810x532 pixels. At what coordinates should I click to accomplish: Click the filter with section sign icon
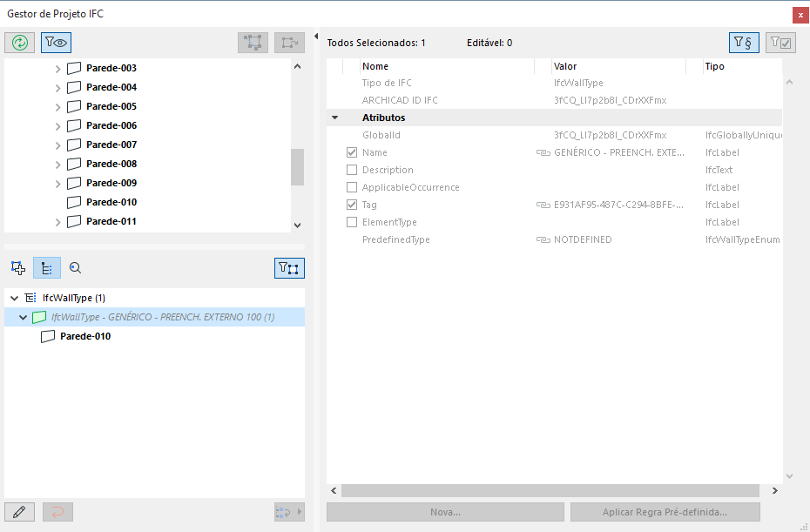point(744,42)
